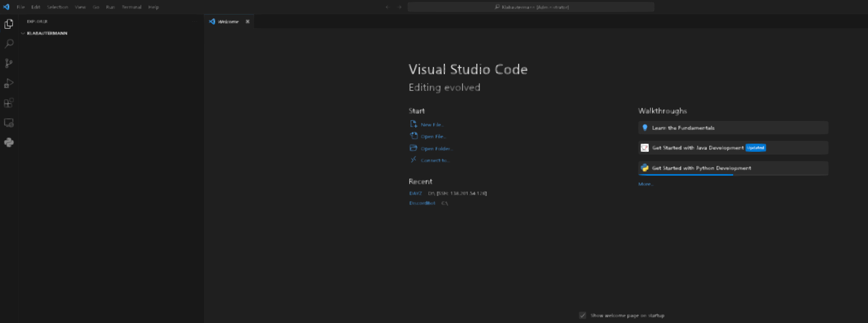
Task: Click the Recent heading
Action: [x=420, y=181]
